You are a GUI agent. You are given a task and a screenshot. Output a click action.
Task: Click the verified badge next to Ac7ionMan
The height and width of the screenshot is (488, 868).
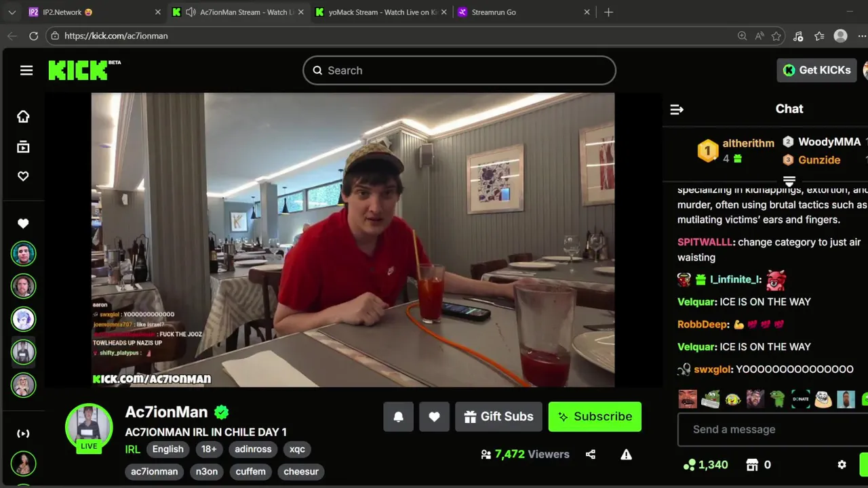pyautogui.click(x=222, y=411)
